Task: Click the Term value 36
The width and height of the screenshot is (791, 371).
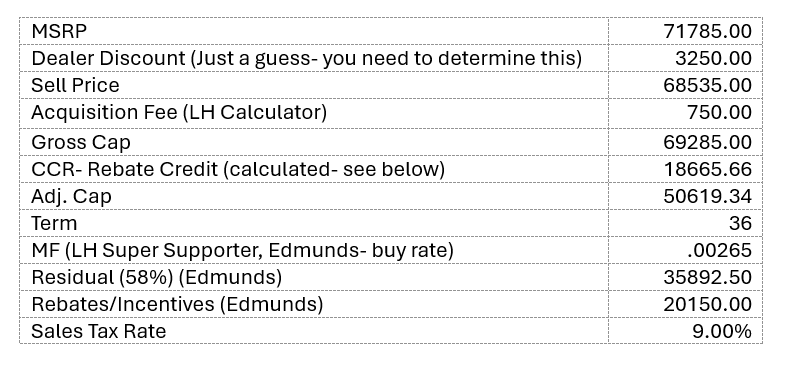Action: click(x=740, y=223)
